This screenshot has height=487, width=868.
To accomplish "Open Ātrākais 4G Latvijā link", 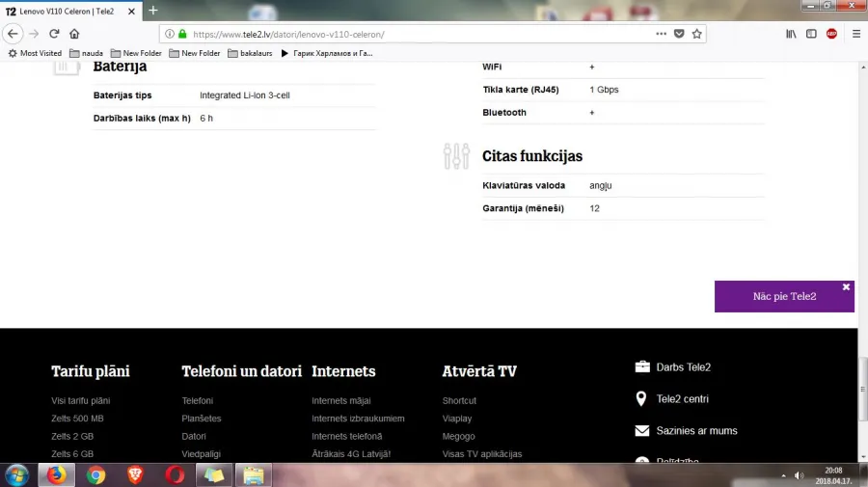I will (x=351, y=454).
